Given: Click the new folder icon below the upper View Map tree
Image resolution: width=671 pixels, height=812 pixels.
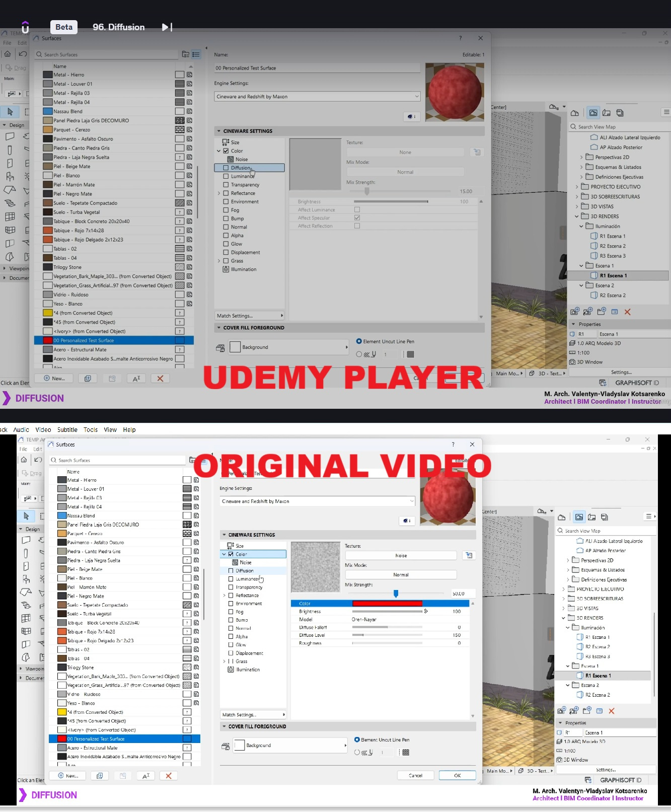Looking at the screenshot, I should coord(601,312).
